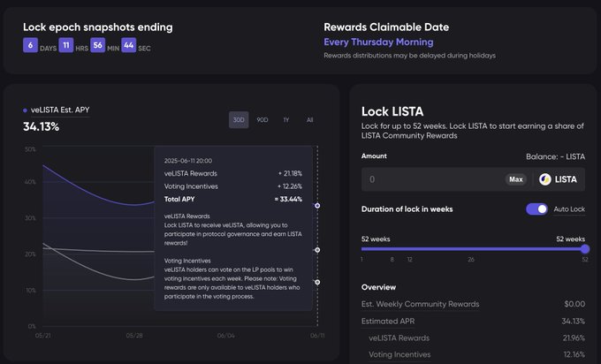Viewport: 601px width, 364px height.
Task: Click the 05/28 x-axis date label
Action: pos(134,336)
